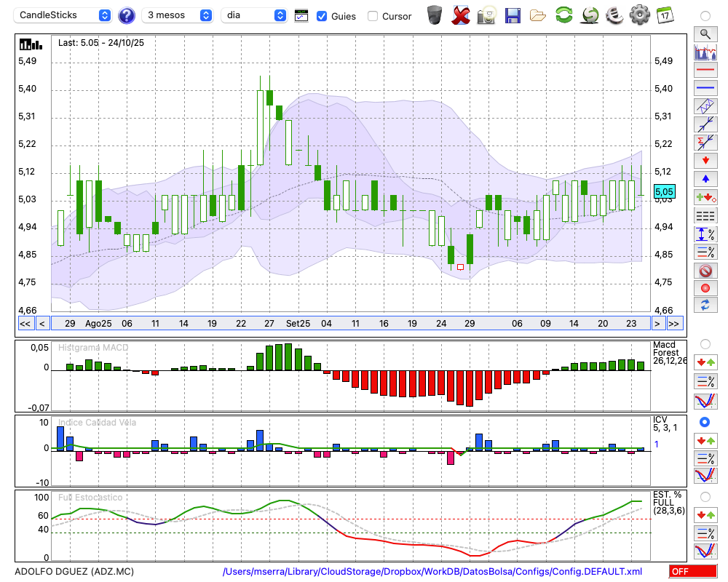This screenshot has height=582, width=728.
Task: Click the '>>' jump forward button
Action: pos(674,324)
